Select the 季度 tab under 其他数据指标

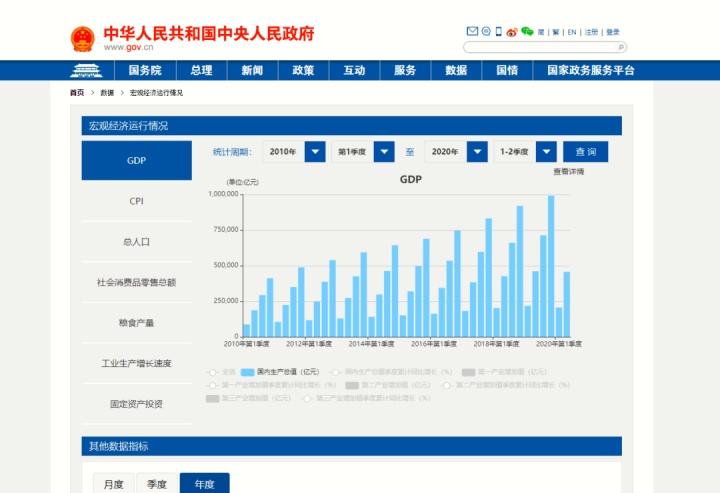tap(157, 484)
